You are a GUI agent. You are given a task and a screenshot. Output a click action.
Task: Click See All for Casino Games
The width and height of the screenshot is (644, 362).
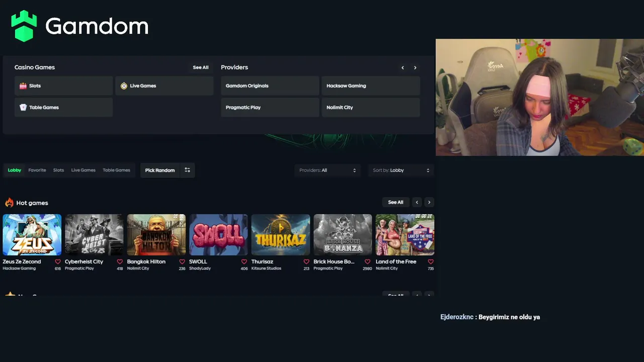click(x=201, y=67)
